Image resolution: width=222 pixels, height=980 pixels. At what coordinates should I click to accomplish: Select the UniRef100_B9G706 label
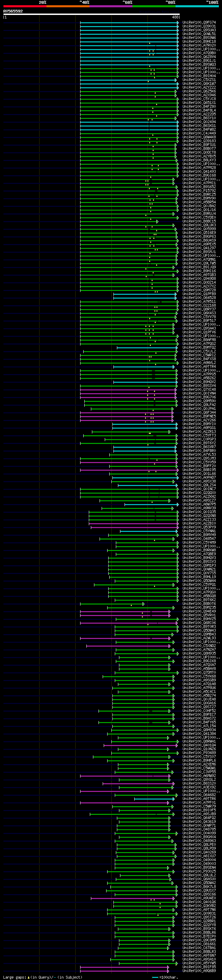tap(199, 397)
